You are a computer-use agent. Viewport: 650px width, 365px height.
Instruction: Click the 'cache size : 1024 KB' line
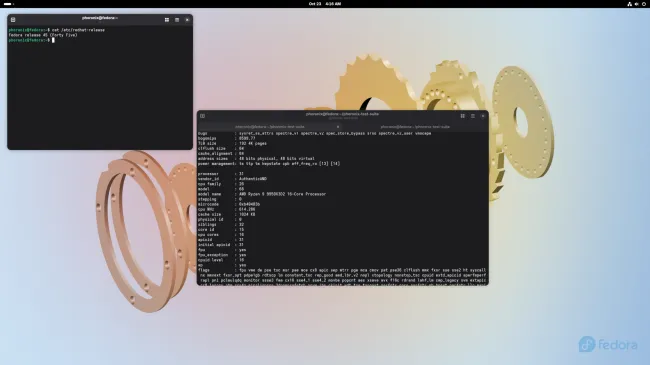coord(227,214)
